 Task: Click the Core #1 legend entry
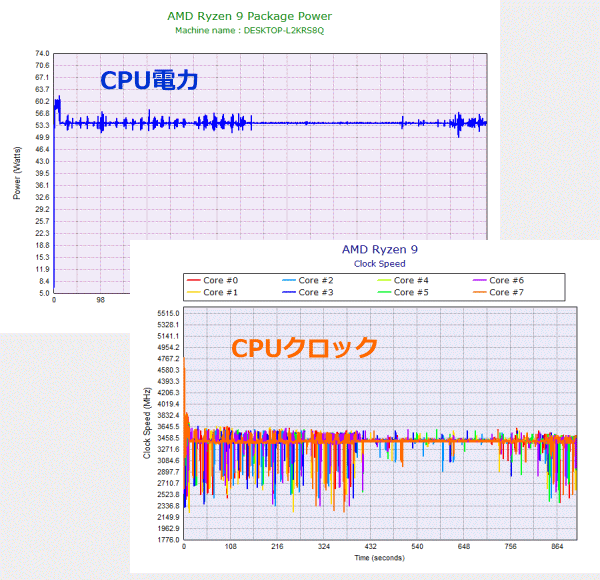(x=212, y=292)
